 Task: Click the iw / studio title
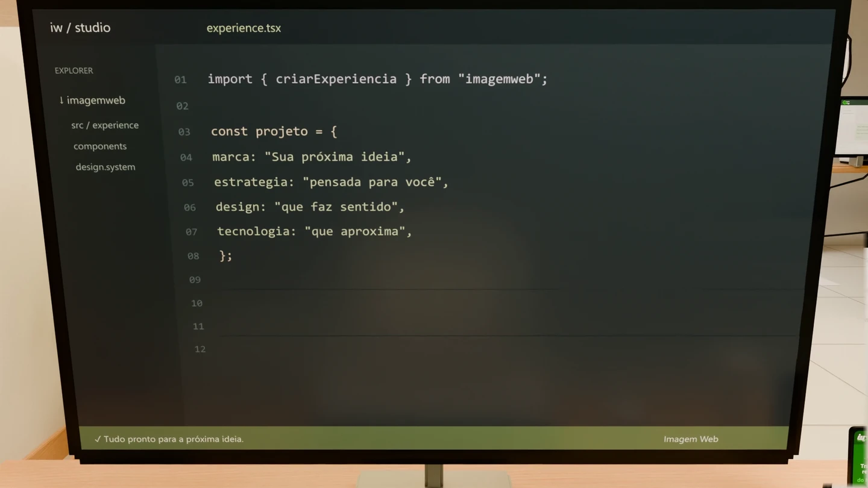pos(80,28)
